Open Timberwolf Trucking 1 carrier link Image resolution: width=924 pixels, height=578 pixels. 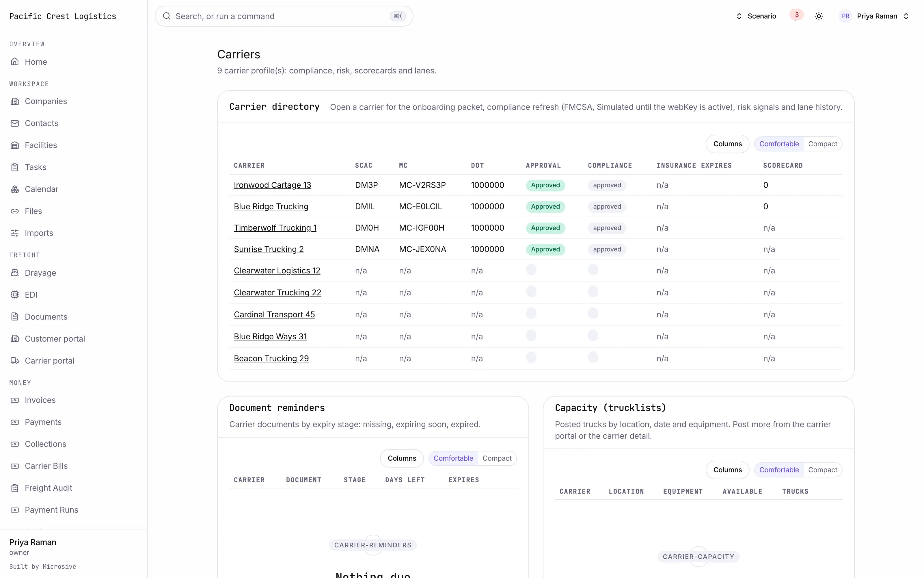point(275,228)
